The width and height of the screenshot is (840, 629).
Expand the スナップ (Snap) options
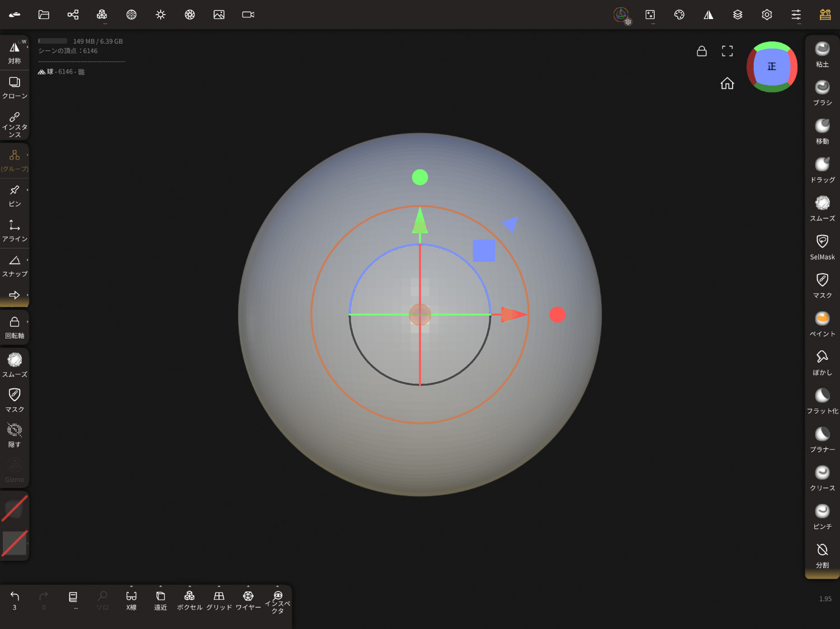coord(27,260)
